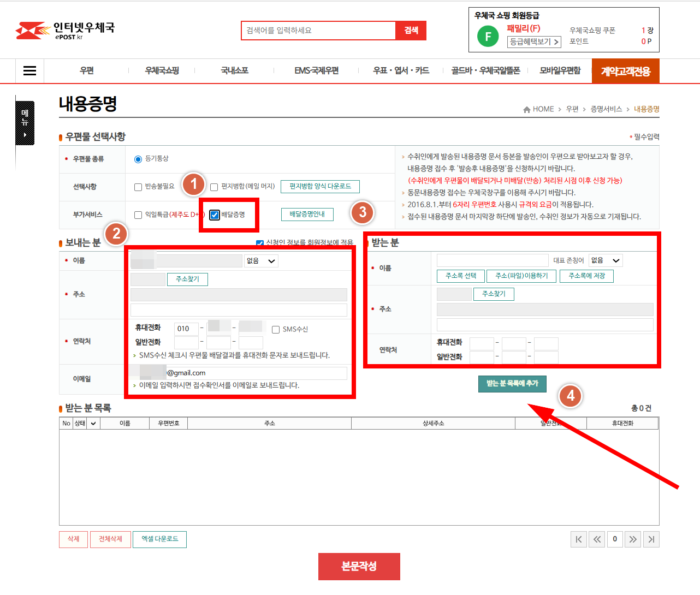
Task: Open the 대표 존칭어 dropdown for recipient
Action: click(606, 260)
